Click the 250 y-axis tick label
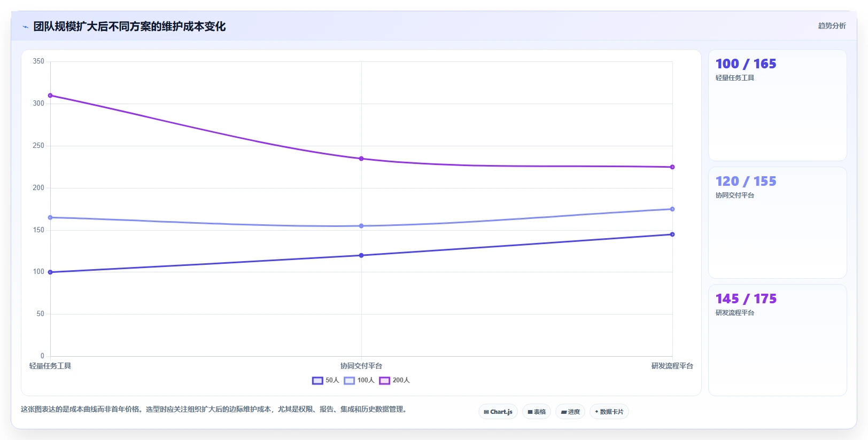This screenshot has height=440, width=868. coord(38,146)
